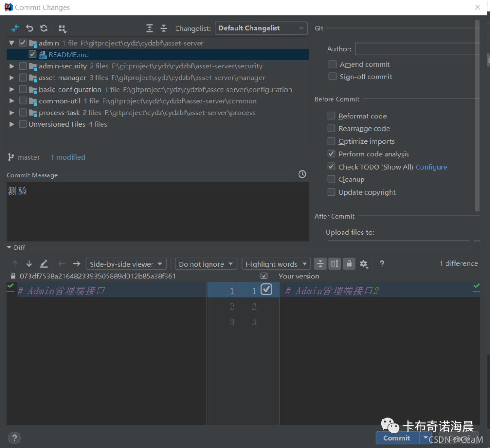Check the Reformat code option
The width and height of the screenshot is (490, 448).
coord(332,116)
